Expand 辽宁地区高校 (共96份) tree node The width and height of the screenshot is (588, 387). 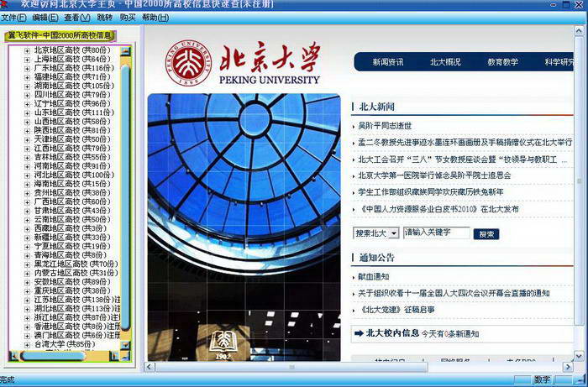pos(27,104)
